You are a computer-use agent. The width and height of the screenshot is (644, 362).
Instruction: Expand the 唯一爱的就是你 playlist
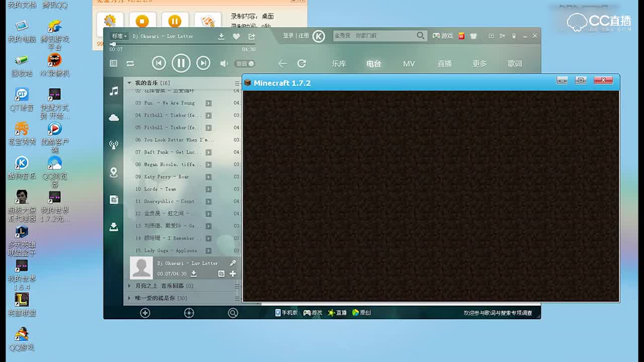point(129,298)
